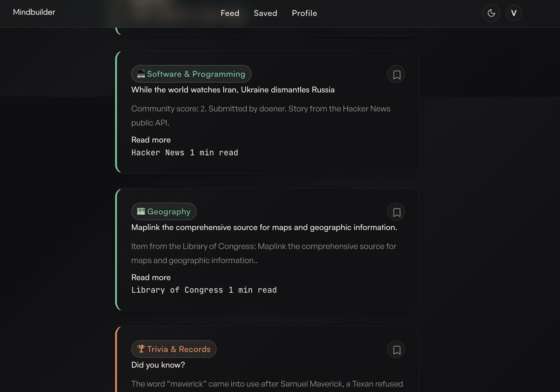Open the Profile section
Image resolution: width=560 pixels, height=392 pixels.
(304, 13)
